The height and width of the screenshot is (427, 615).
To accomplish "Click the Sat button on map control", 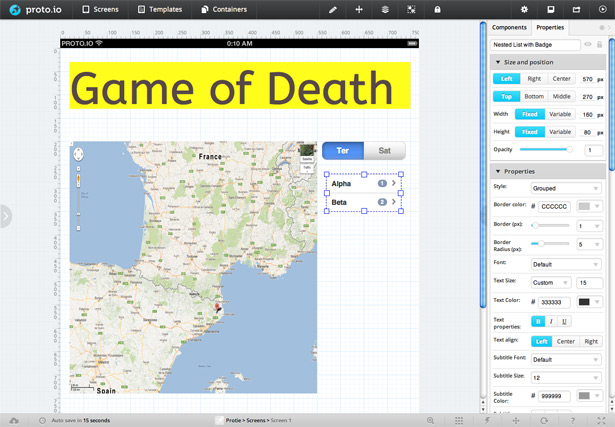I will tap(385, 151).
